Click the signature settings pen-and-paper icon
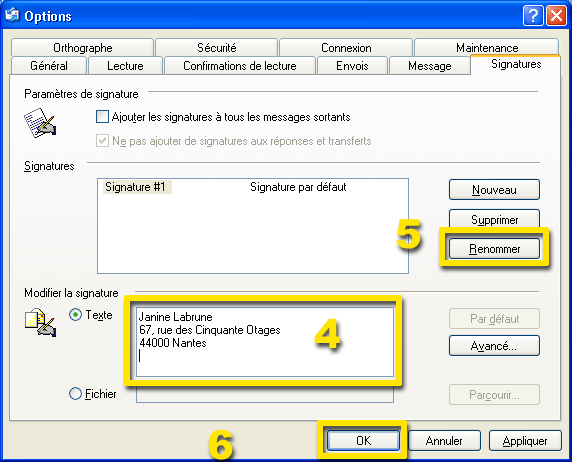Screen dimensions: 572x462 click(40, 123)
